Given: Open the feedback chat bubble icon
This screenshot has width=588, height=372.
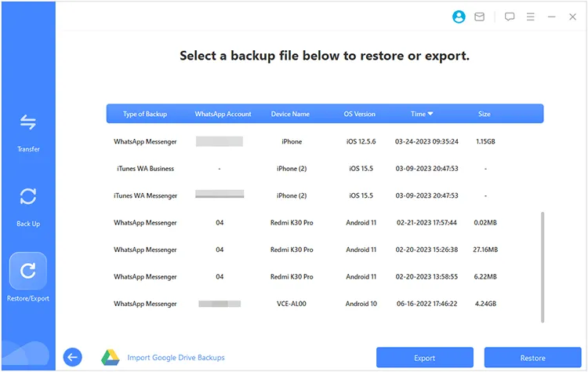Looking at the screenshot, I should click(510, 17).
